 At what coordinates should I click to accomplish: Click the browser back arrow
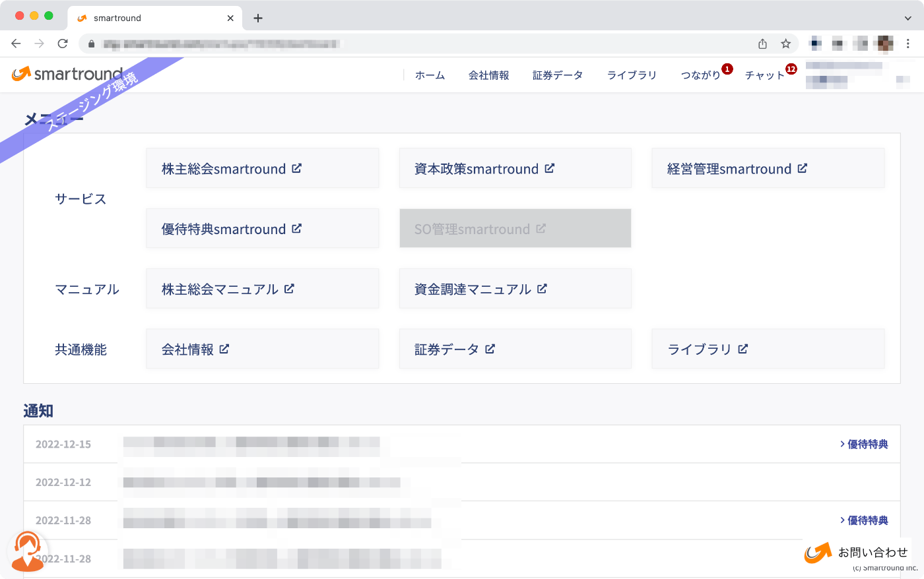[x=16, y=44]
